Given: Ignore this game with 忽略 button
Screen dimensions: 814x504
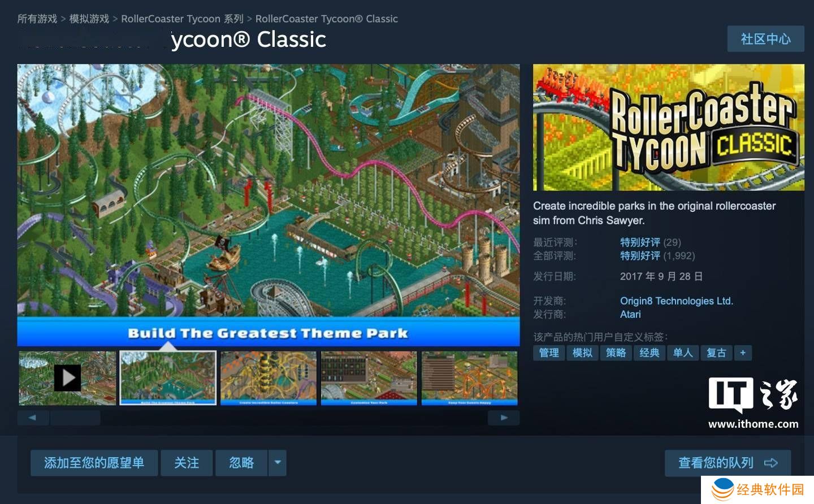Looking at the screenshot, I should (x=241, y=463).
